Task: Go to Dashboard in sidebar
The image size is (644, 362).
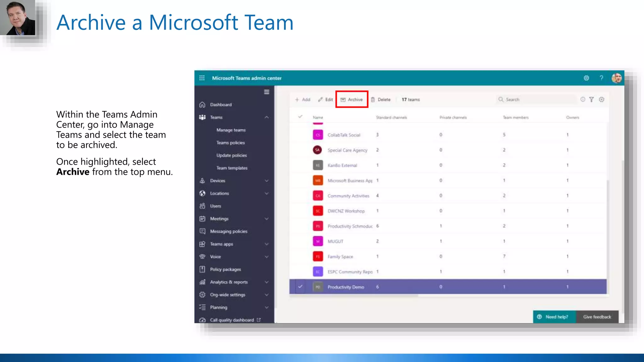Action: 221,105
